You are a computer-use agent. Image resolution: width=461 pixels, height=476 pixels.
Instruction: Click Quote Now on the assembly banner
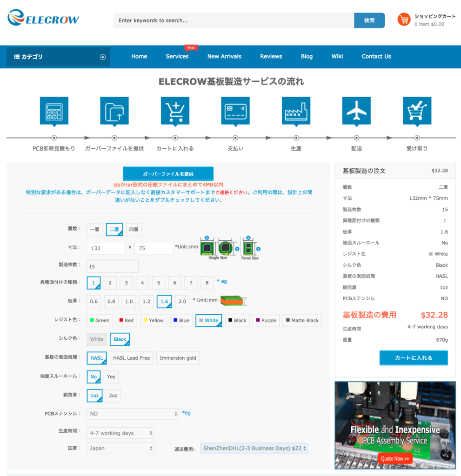(x=395, y=458)
